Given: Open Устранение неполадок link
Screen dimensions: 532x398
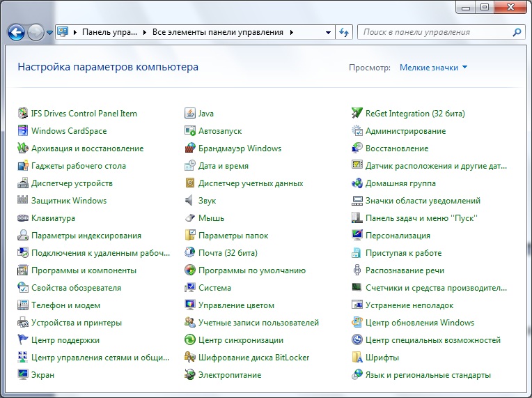Looking at the screenshot, I should coord(409,305).
